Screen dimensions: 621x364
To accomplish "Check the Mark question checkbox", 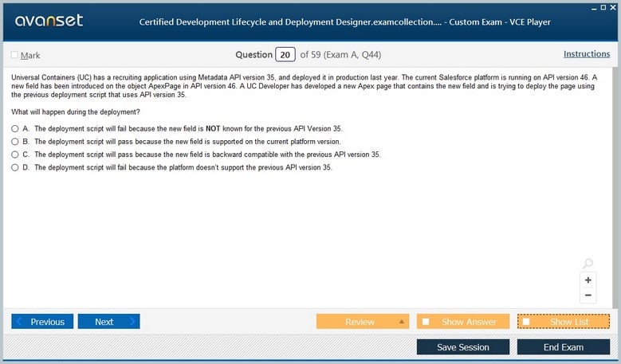I will point(14,55).
